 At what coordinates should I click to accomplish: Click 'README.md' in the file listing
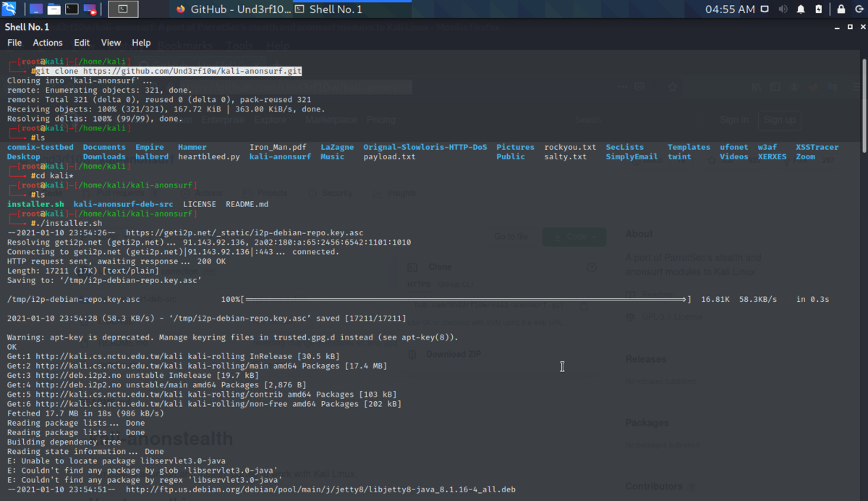pos(247,204)
